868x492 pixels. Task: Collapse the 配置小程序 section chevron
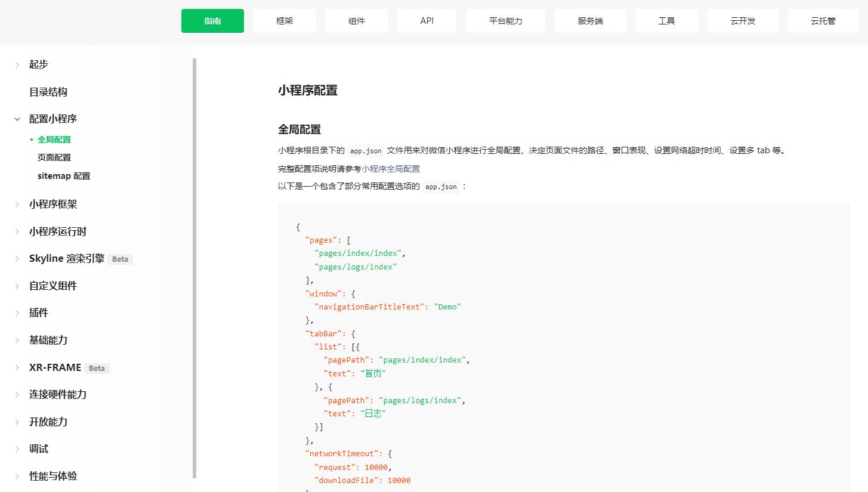coord(17,119)
